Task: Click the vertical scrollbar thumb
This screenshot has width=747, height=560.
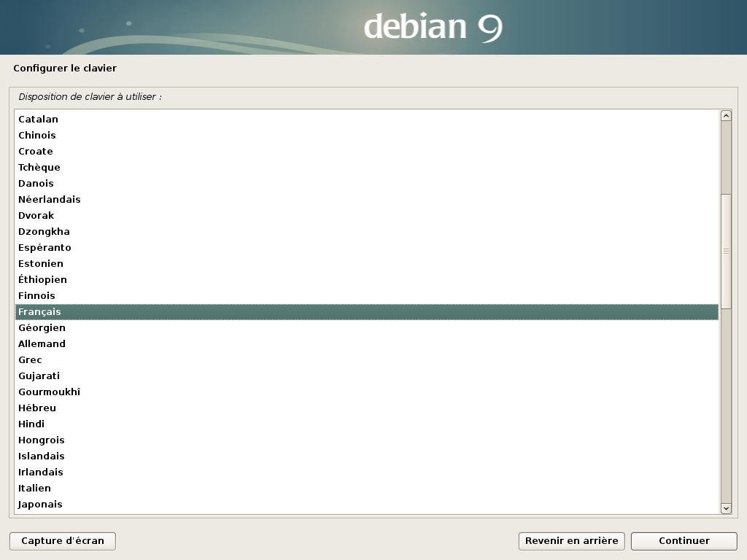Action: pyautogui.click(x=726, y=252)
